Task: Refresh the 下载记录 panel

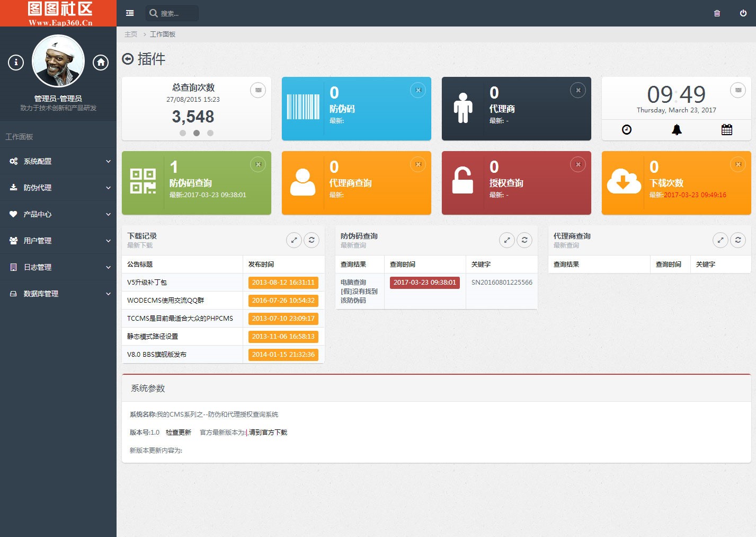Action: click(312, 240)
